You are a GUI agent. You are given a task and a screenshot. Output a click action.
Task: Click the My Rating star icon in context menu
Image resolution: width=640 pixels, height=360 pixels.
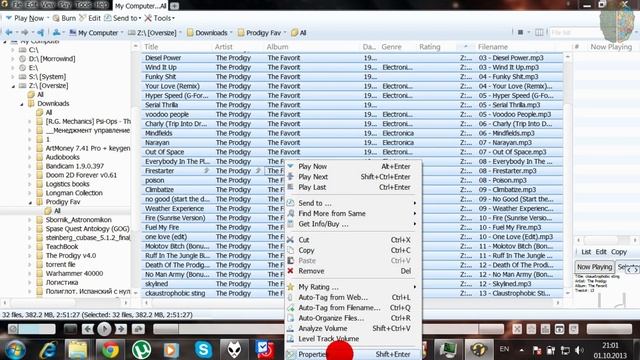pyautogui.click(x=290, y=287)
